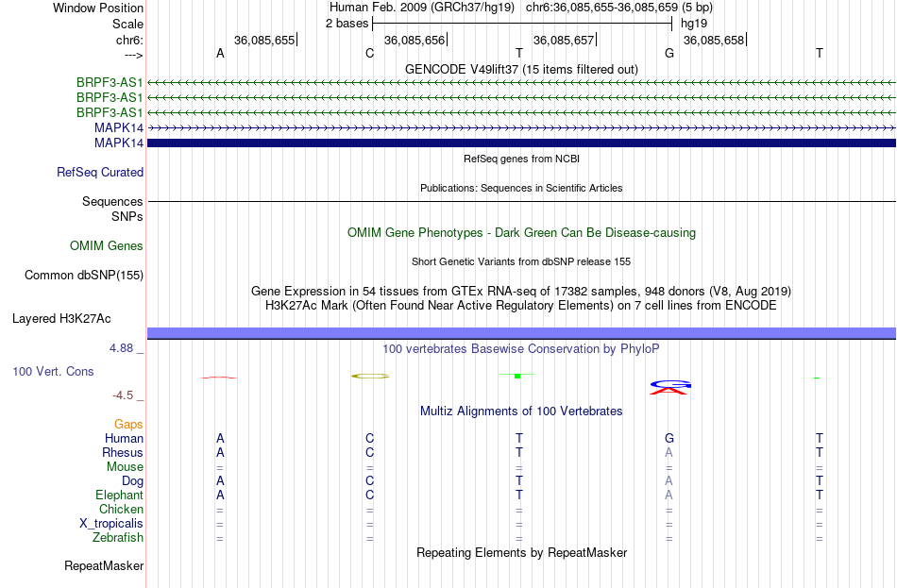Click the '2 bases' scale bar
The image size is (897, 588).
pos(521,24)
